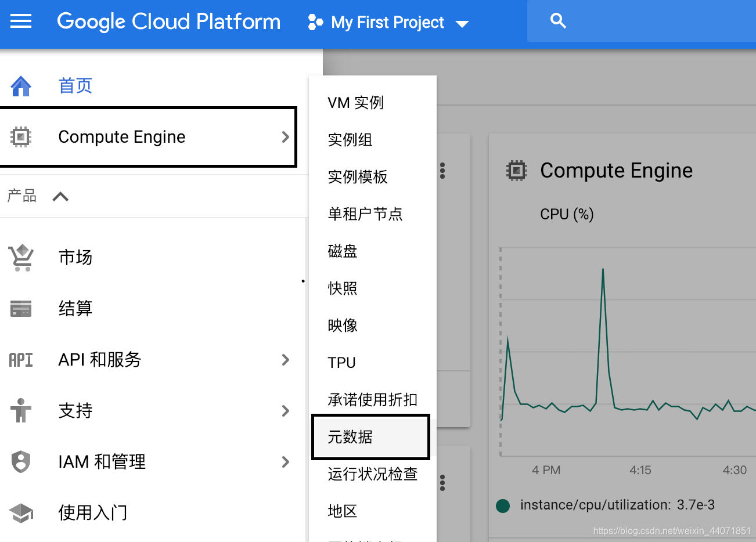Open the hamburger navigation menu

pyautogui.click(x=21, y=21)
